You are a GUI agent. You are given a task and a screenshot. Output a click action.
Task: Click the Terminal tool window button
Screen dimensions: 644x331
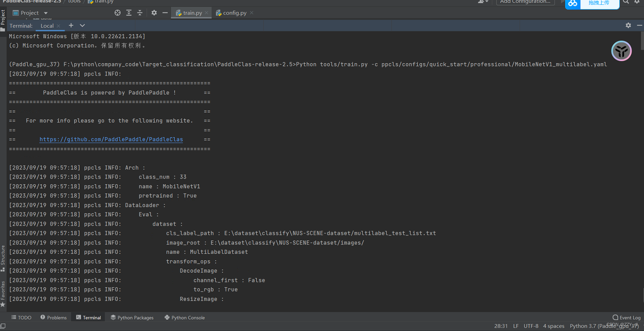click(x=89, y=317)
